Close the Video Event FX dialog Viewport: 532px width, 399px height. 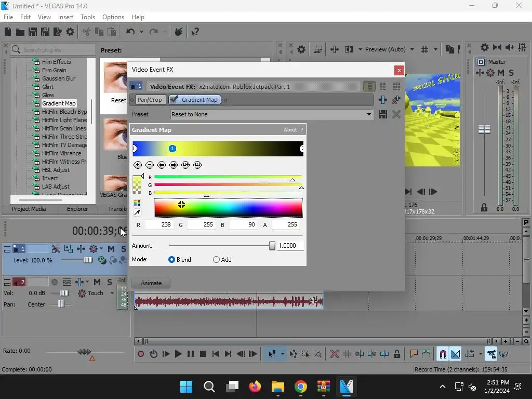[399, 70]
